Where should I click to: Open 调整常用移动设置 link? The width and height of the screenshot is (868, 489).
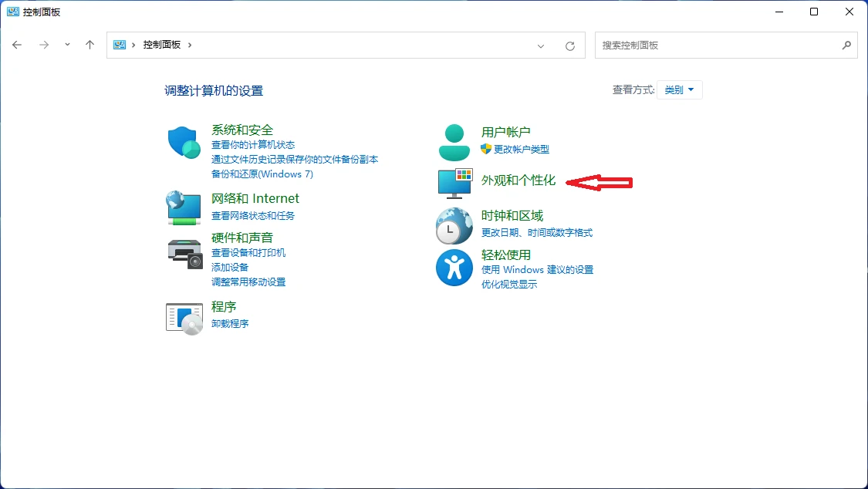(248, 282)
